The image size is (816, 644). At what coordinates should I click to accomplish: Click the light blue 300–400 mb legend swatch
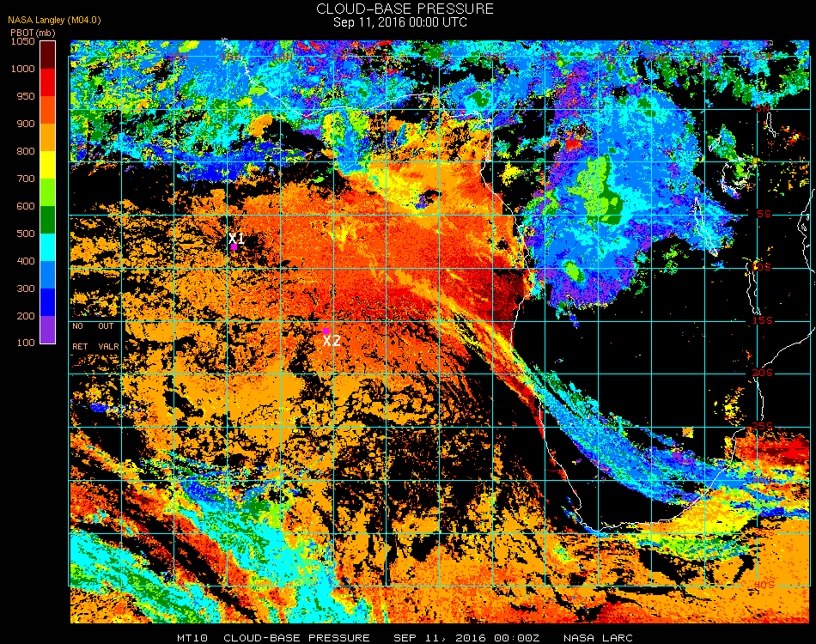[47, 275]
